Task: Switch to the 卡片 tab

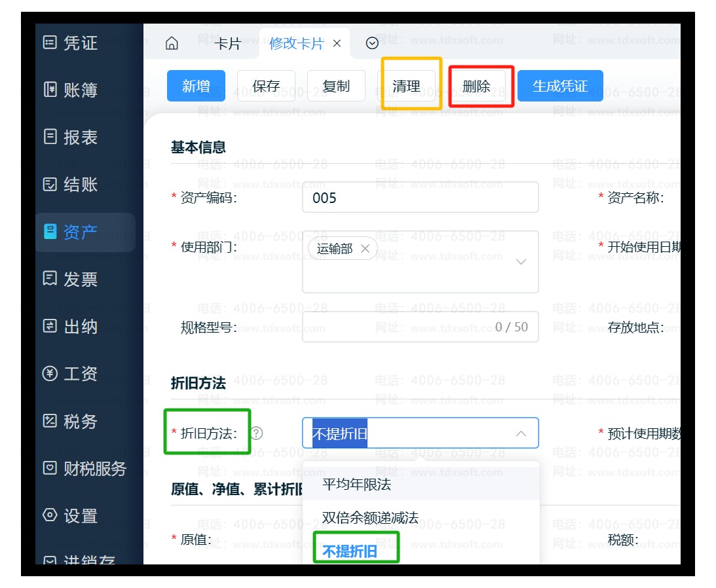Action: 228,44
